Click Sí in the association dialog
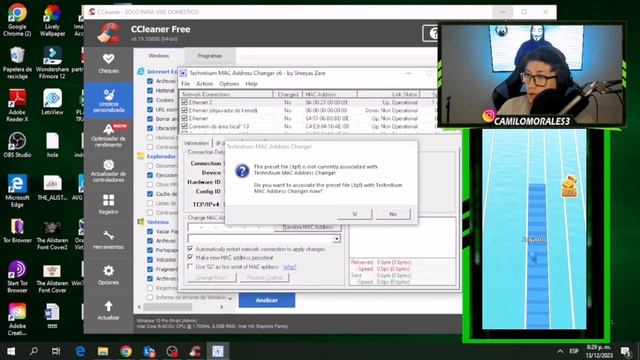The image size is (640, 360). [355, 214]
